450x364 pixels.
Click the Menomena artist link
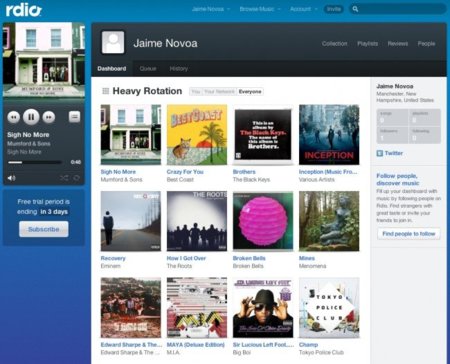[x=313, y=266]
